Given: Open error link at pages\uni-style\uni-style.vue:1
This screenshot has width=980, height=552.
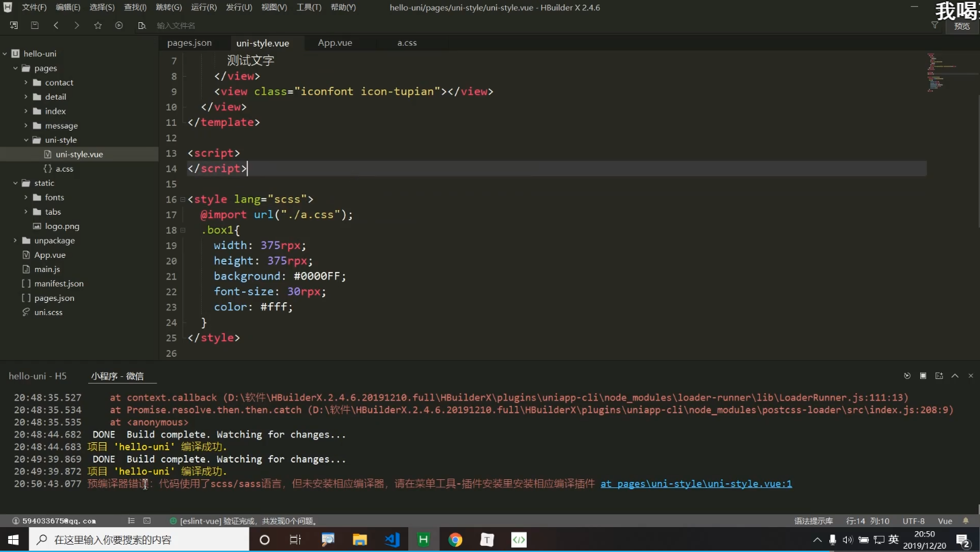Looking at the screenshot, I should coord(696,484).
